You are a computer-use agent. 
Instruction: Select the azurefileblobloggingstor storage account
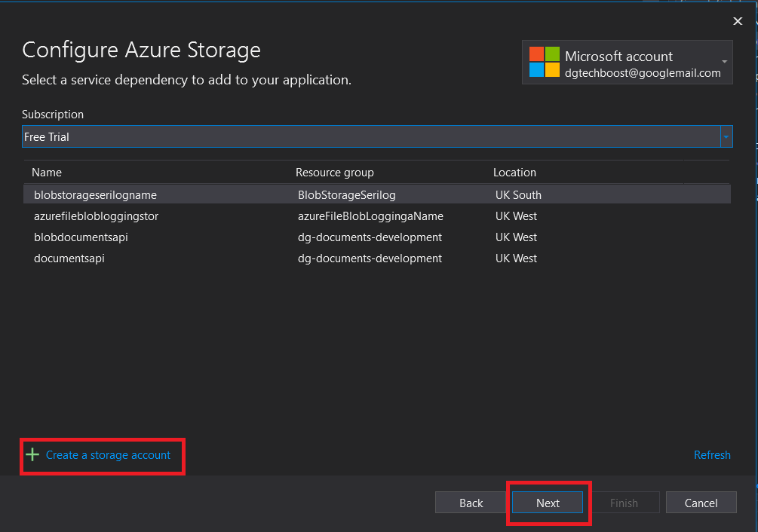(96, 216)
